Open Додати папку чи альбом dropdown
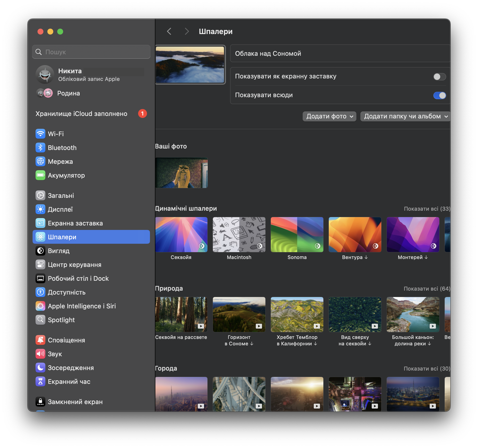 coord(405,116)
